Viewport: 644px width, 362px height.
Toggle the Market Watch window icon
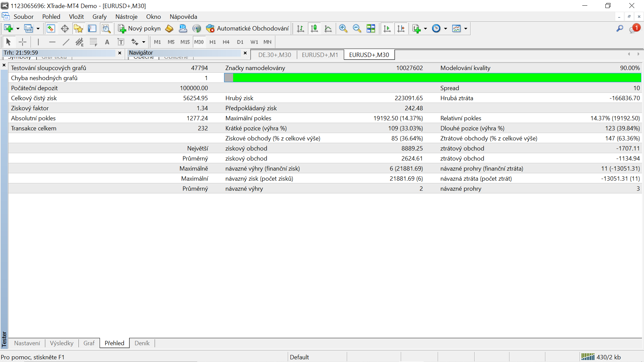point(51,28)
